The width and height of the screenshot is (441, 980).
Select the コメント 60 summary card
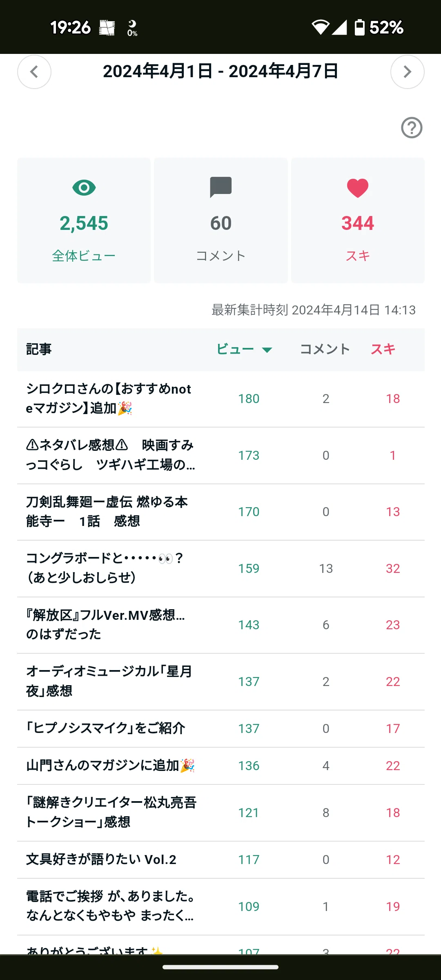[221, 220]
